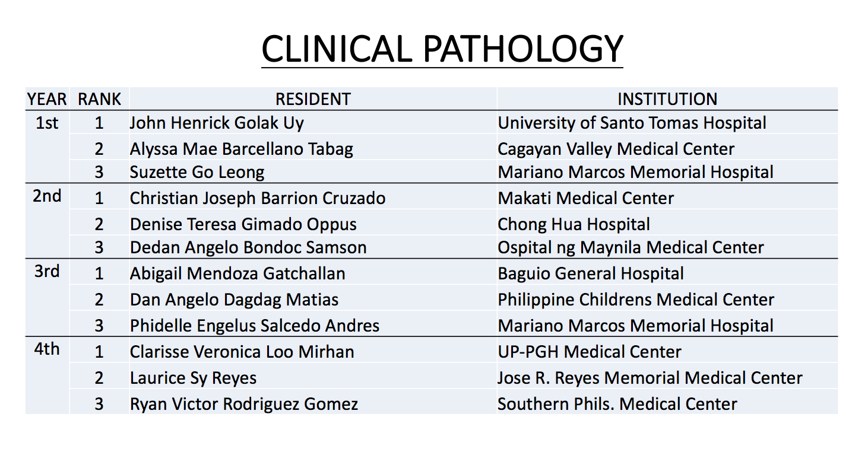
Task: Select the 3rd year label cell
Action: [47, 272]
